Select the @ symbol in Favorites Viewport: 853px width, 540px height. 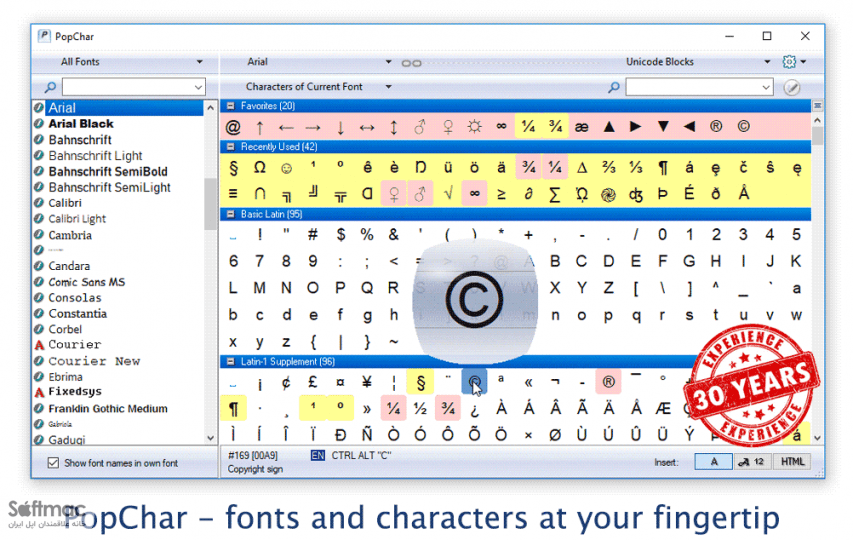tap(233, 127)
